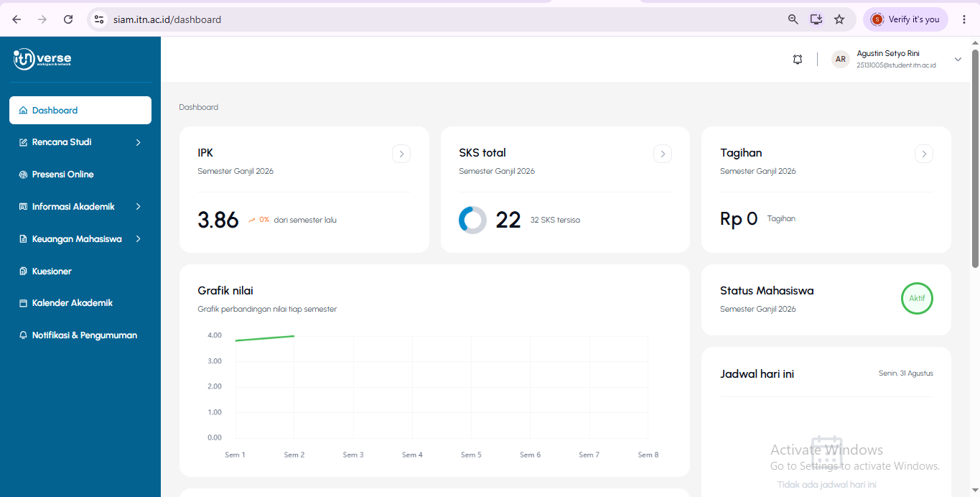
Task: Click the Sem 2 axis label
Action: pos(294,455)
